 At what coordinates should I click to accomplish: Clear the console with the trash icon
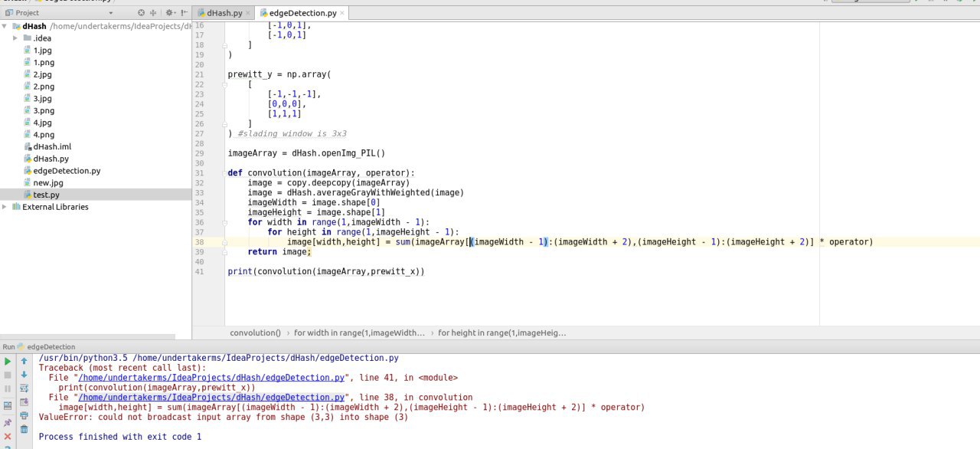click(24, 429)
